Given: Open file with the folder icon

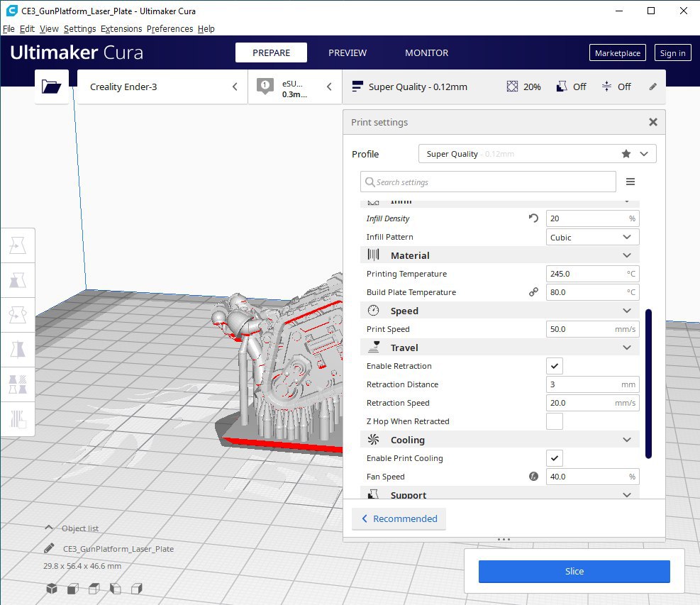Looking at the screenshot, I should (51, 87).
